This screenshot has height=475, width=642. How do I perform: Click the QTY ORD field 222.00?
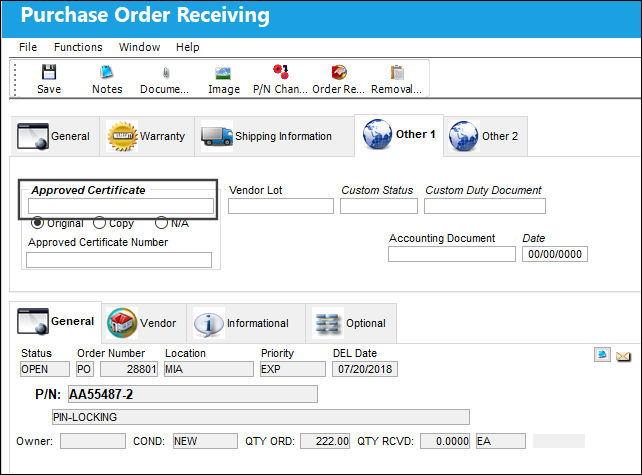325,441
